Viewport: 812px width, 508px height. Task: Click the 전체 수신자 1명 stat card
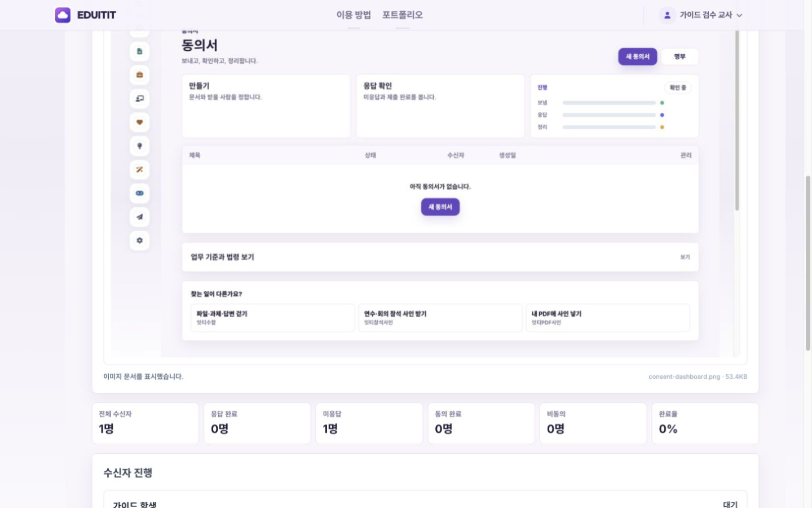tap(145, 423)
